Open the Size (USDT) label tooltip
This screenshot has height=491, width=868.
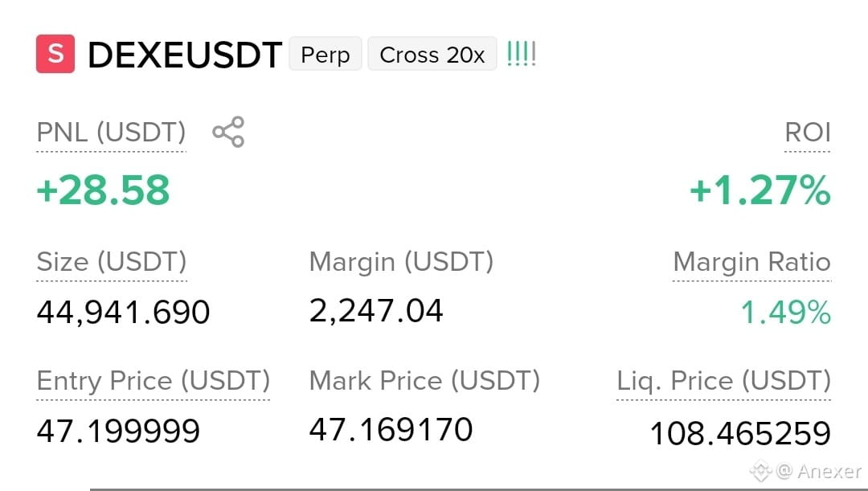(112, 262)
